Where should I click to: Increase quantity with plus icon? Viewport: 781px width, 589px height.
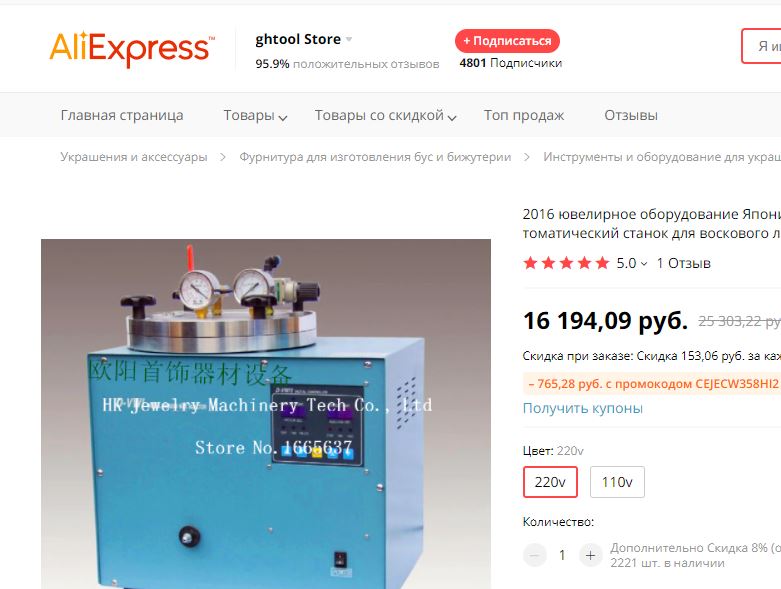[x=591, y=555]
